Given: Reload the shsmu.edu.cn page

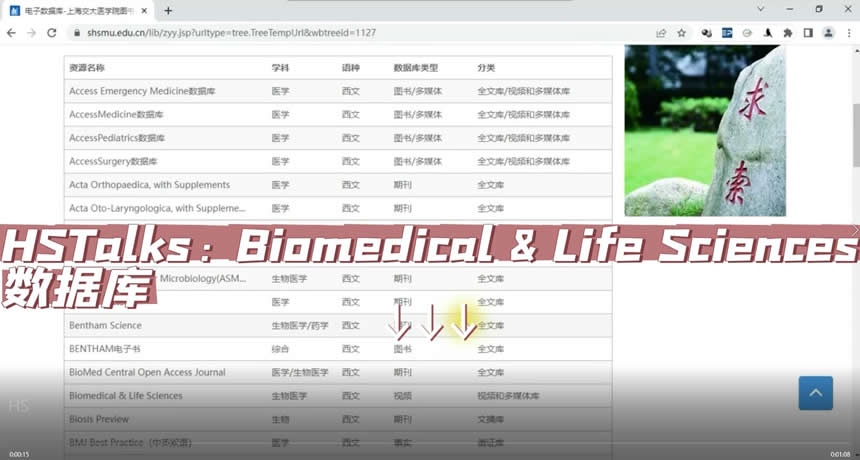Looking at the screenshot, I should [52, 33].
